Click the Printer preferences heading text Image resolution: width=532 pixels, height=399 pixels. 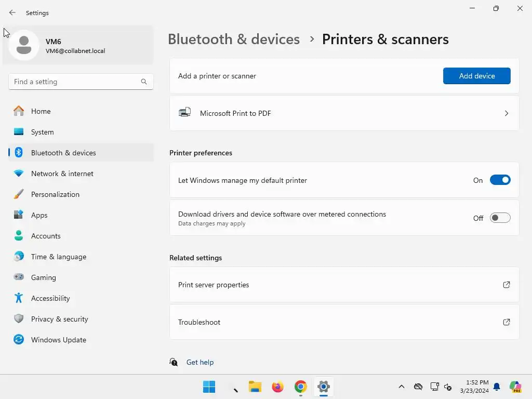(201, 153)
